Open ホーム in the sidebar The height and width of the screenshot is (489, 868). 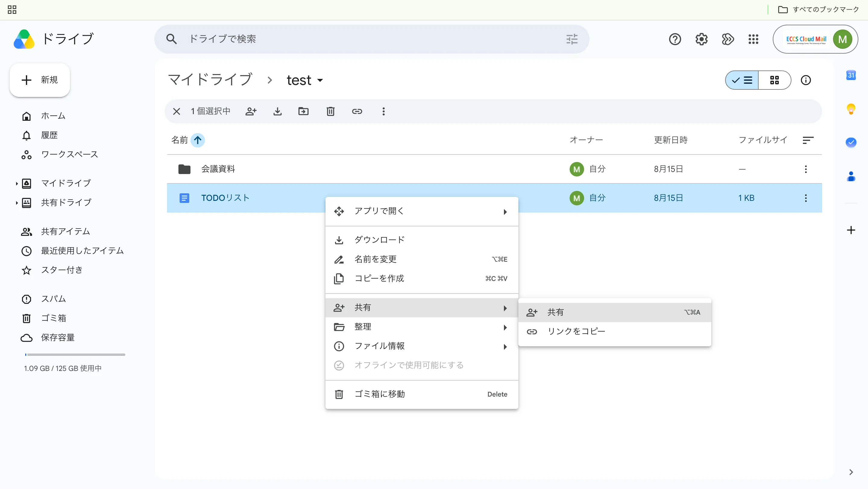pos(53,116)
